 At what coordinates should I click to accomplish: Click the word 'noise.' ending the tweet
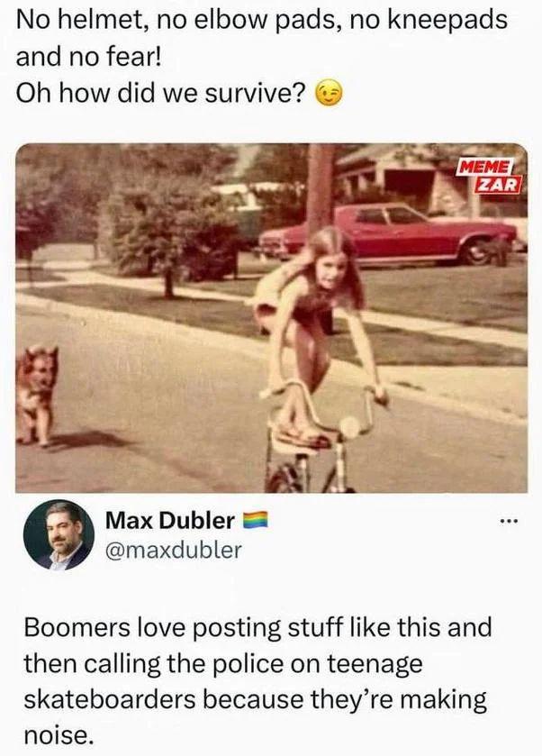point(57,736)
